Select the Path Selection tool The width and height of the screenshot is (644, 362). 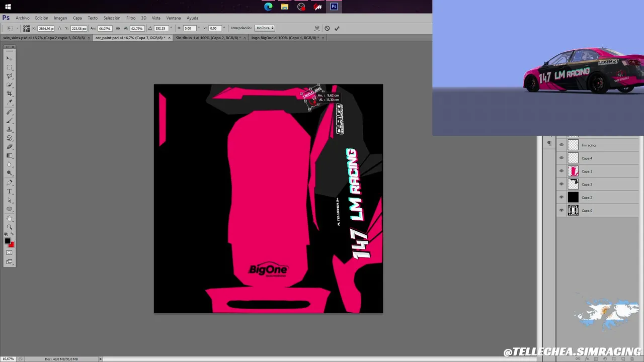pyautogui.click(x=10, y=201)
